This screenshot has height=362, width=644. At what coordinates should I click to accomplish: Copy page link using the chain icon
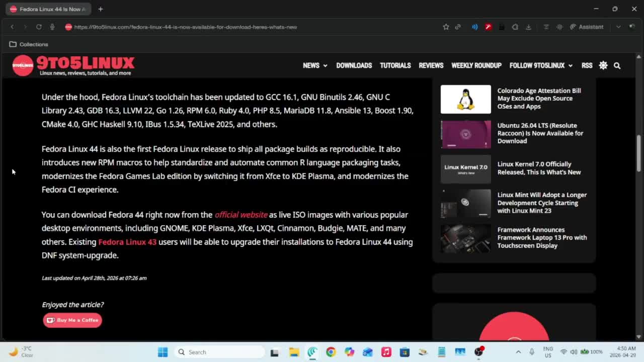point(458,27)
